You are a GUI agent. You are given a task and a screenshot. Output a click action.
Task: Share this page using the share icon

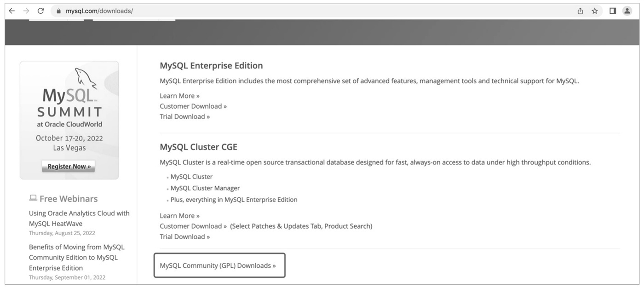pyautogui.click(x=581, y=11)
